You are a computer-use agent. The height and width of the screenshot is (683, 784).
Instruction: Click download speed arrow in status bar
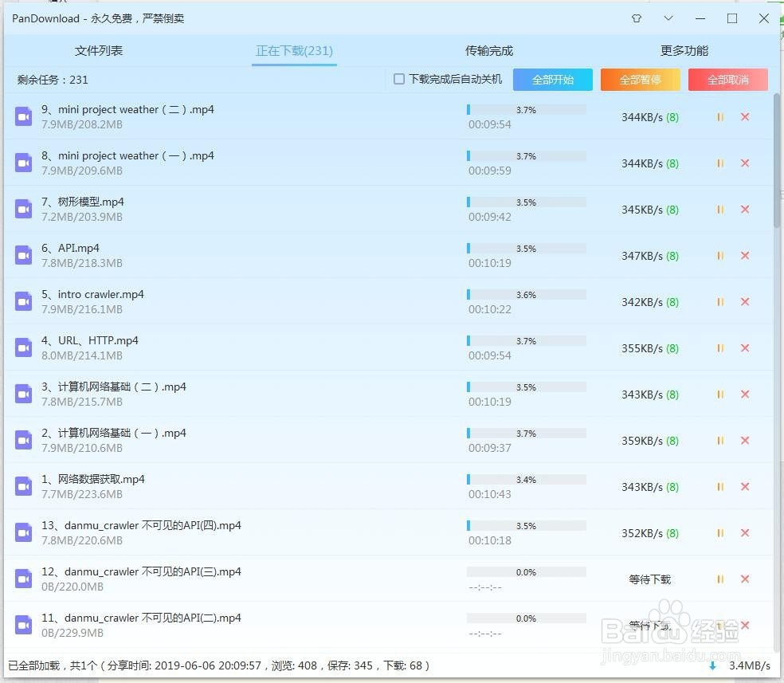(x=712, y=666)
